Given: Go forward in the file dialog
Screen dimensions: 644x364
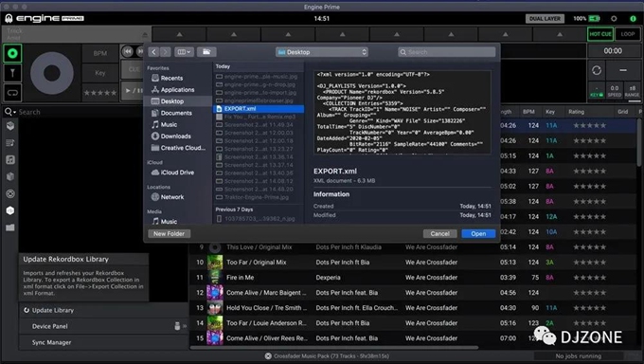Looking at the screenshot, I should point(165,52).
